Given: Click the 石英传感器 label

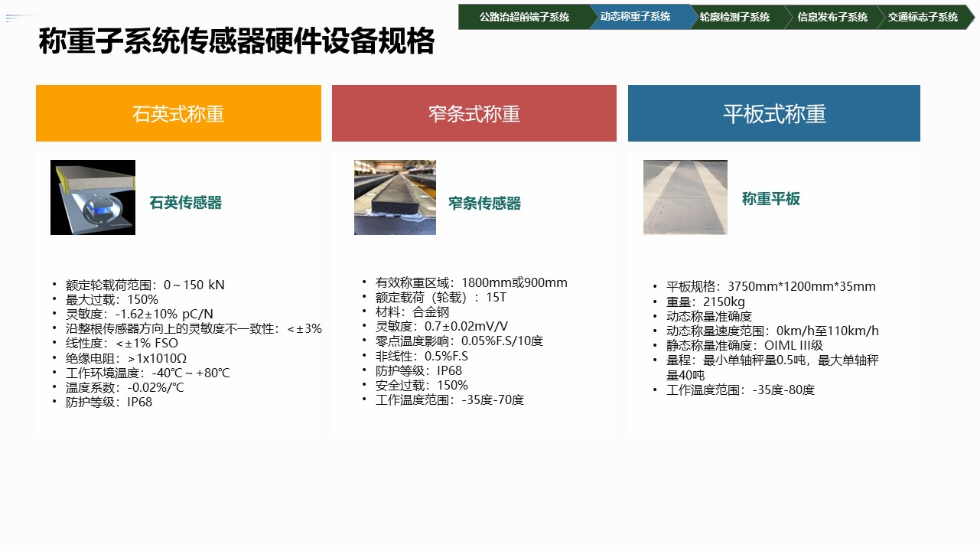Looking at the screenshot, I should (186, 203).
